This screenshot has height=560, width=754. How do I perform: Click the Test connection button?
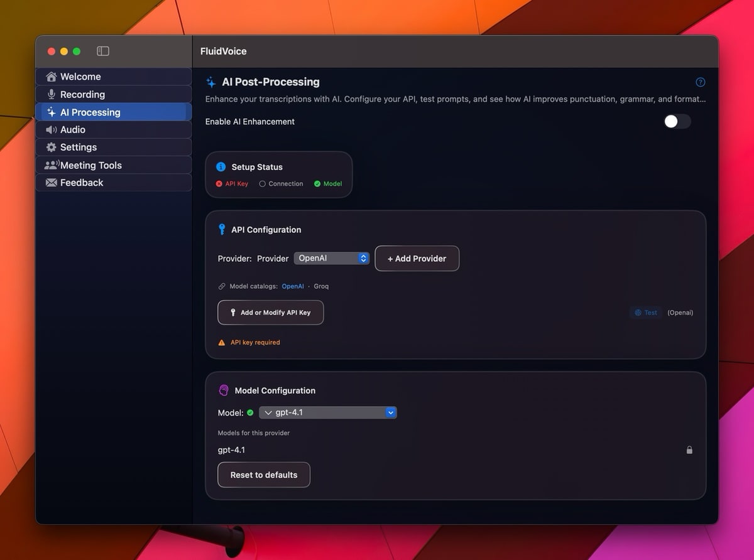pyautogui.click(x=646, y=313)
